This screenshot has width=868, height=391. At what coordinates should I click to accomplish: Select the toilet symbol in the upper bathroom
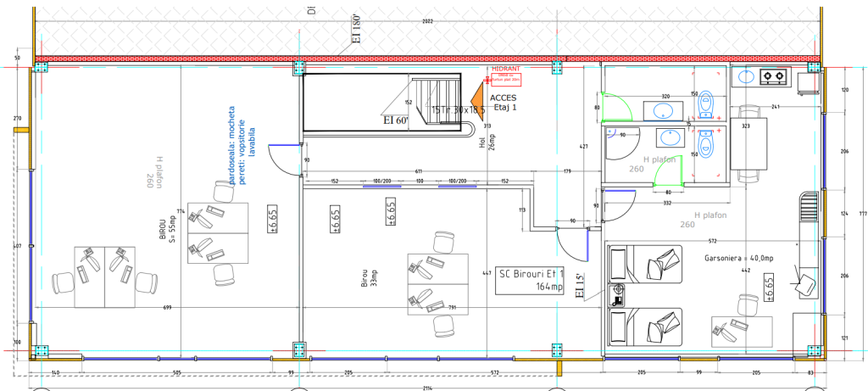click(x=707, y=103)
